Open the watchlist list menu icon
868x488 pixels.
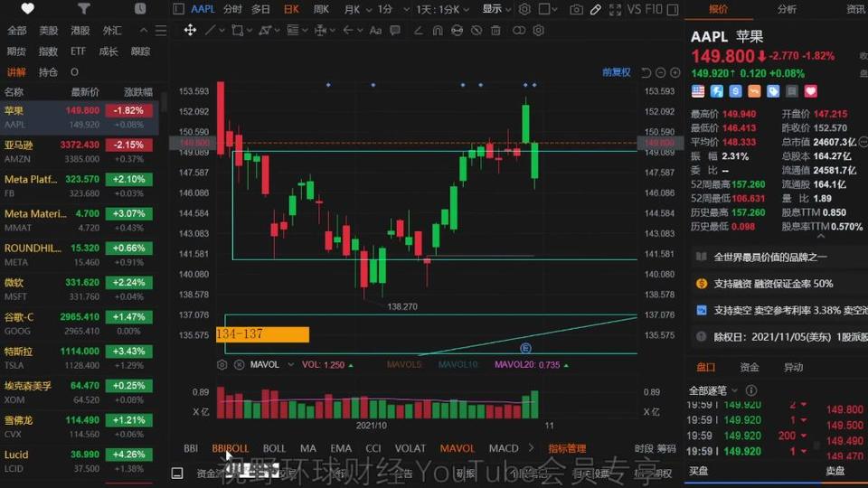tap(161, 31)
